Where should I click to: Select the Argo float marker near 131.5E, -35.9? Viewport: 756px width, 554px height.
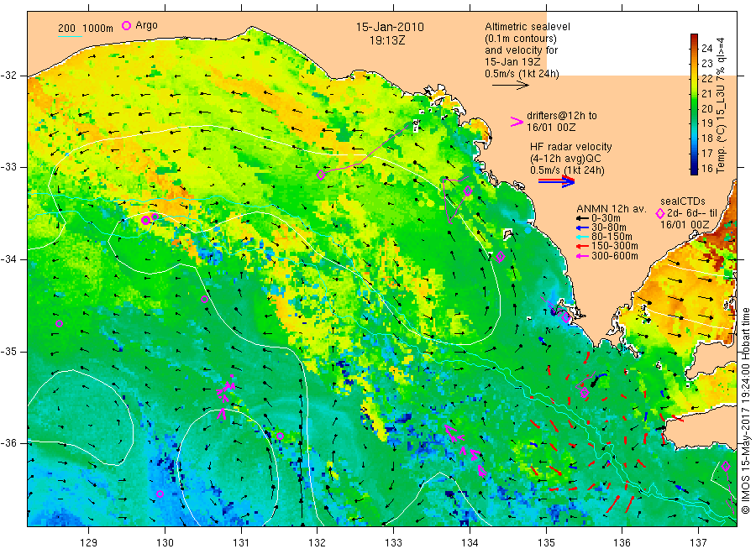(x=280, y=436)
